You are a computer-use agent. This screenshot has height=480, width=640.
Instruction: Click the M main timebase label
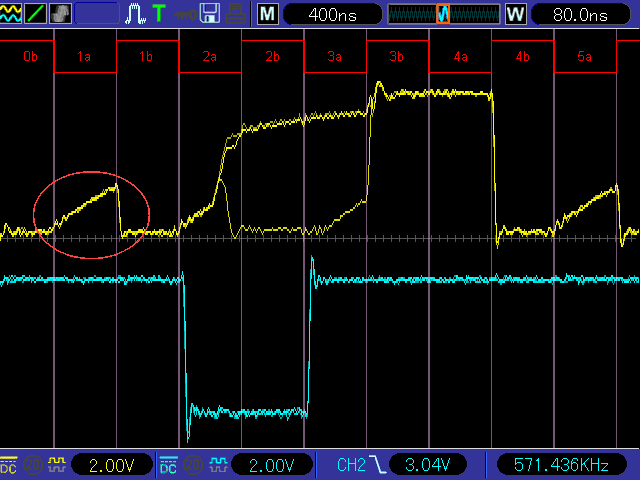point(268,14)
